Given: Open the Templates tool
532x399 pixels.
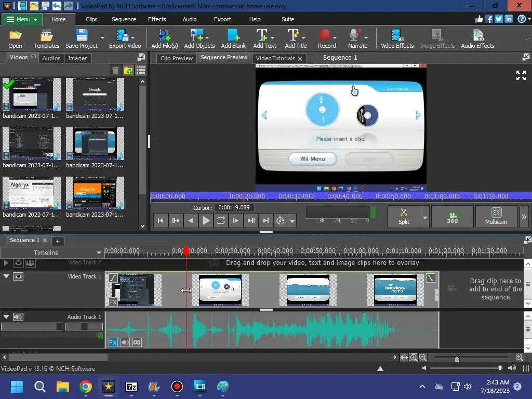Looking at the screenshot, I should tap(46, 38).
